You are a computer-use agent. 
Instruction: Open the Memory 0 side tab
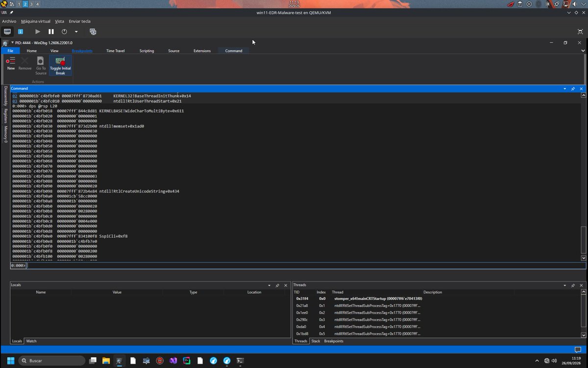coord(5,134)
